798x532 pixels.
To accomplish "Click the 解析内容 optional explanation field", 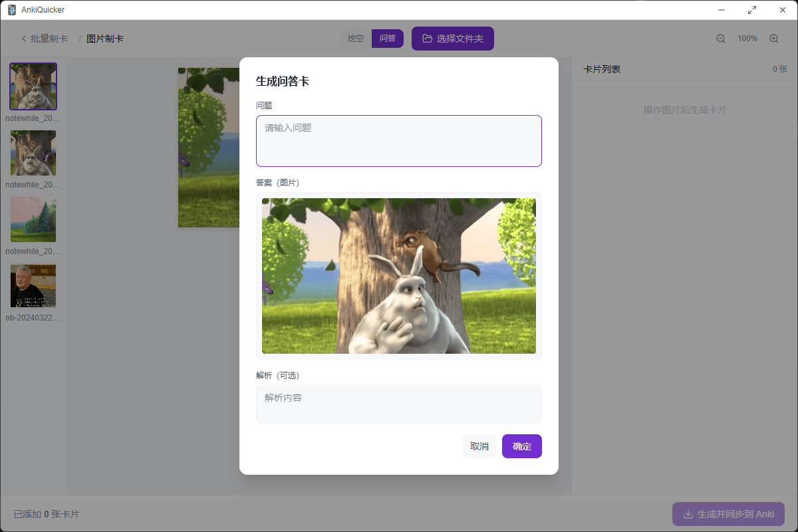I will point(399,404).
